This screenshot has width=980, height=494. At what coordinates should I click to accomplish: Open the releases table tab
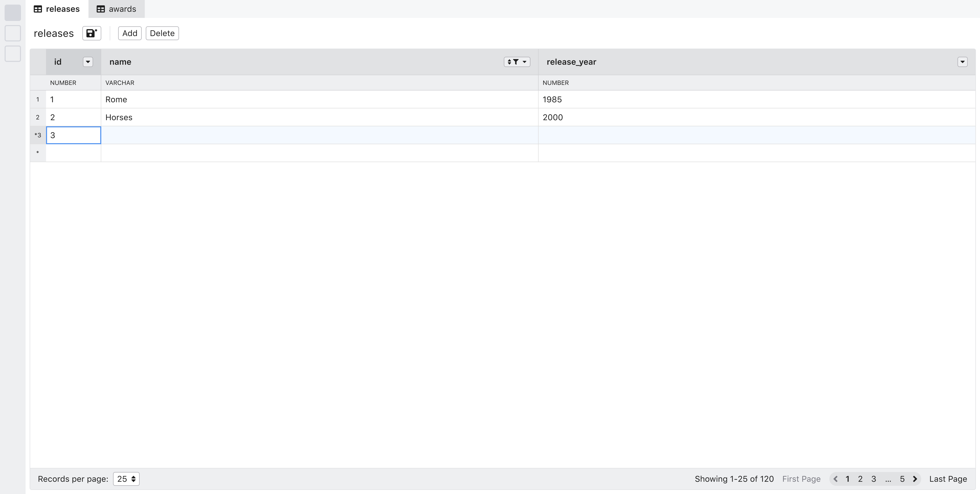tap(57, 9)
